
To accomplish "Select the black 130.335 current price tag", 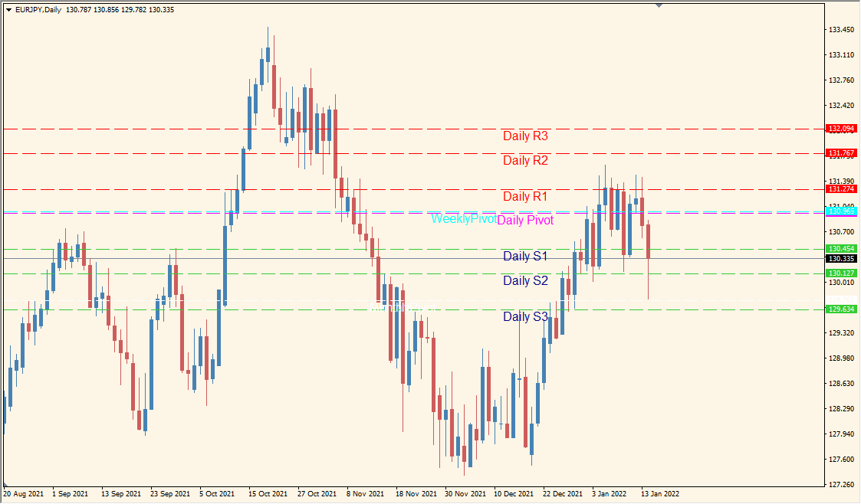I will [x=841, y=258].
